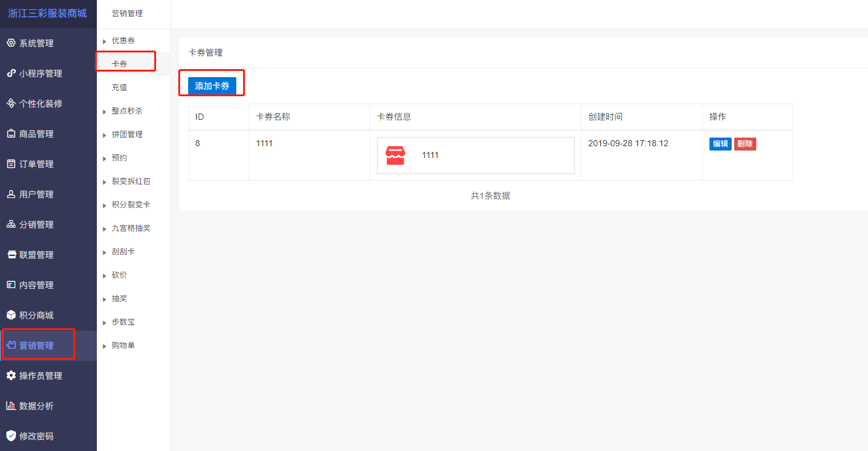This screenshot has height=451, width=868.
Task: Click the 修改密码 shield icon
Action: pyautogui.click(x=10, y=436)
